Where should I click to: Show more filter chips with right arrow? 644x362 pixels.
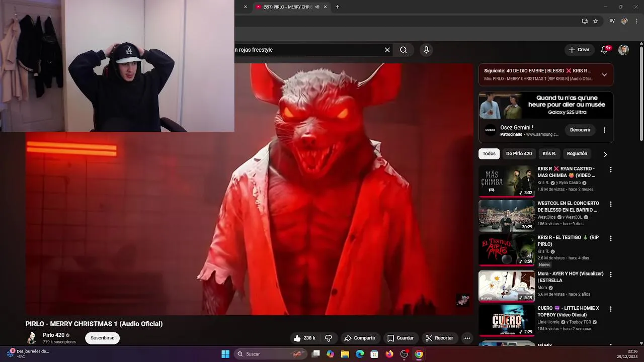pos(605,154)
